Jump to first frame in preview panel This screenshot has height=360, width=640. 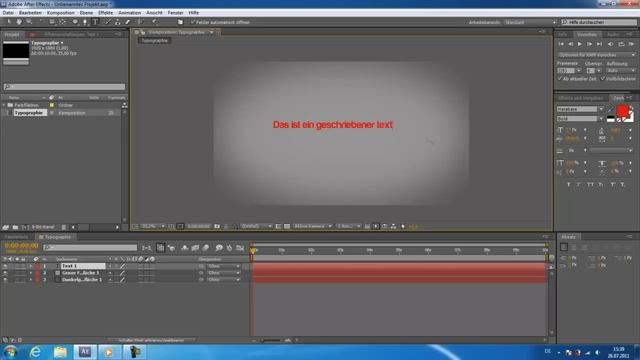click(561, 44)
